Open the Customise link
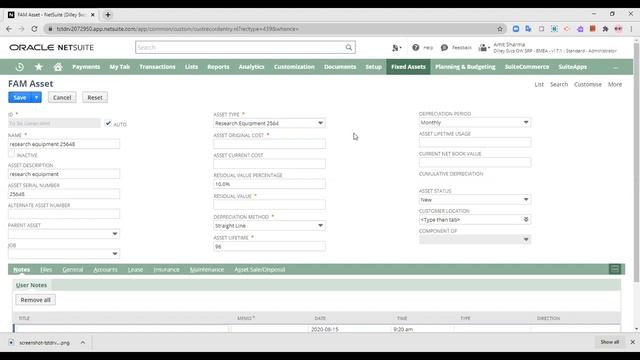This screenshot has width=640, height=360. click(588, 84)
